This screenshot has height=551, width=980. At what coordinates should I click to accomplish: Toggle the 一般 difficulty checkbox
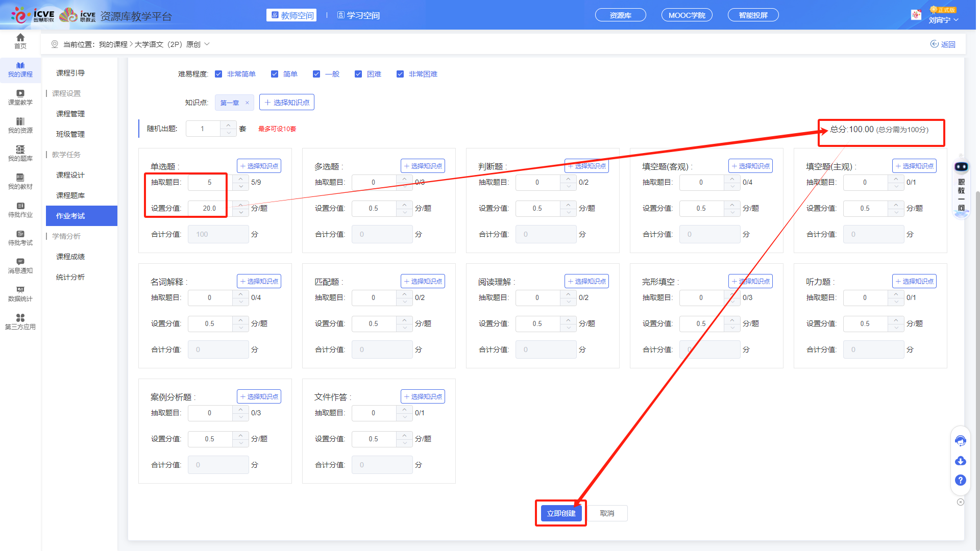click(x=316, y=74)
